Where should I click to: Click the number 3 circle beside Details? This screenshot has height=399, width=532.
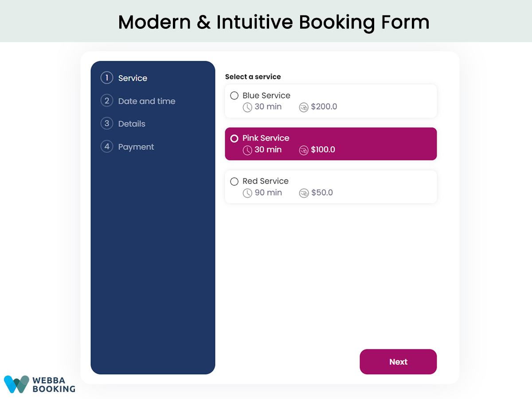[x=107, y=124]
